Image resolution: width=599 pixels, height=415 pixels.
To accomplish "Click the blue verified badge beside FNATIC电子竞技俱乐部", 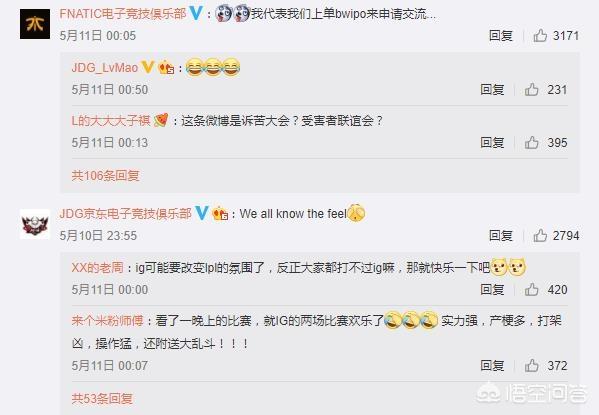I will [x=196, y=14].
